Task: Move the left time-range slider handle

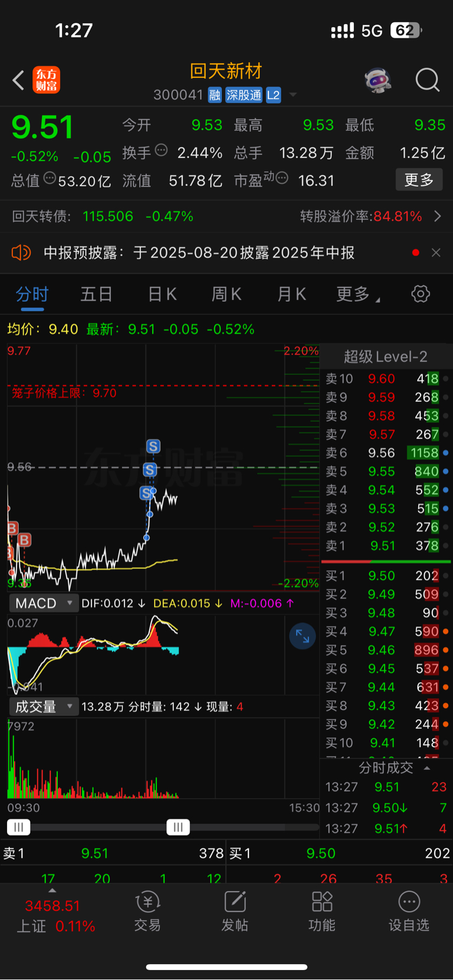Action: tap(19, 827)
